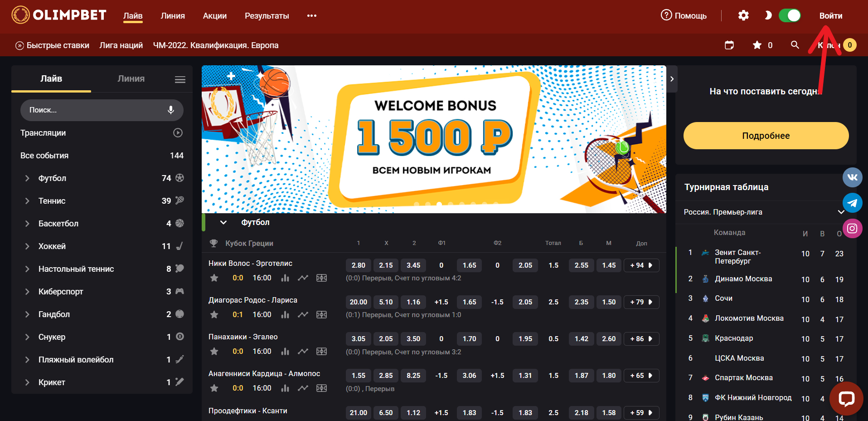
Task: Open the VK social link
Action: click(x=852, y=177)
